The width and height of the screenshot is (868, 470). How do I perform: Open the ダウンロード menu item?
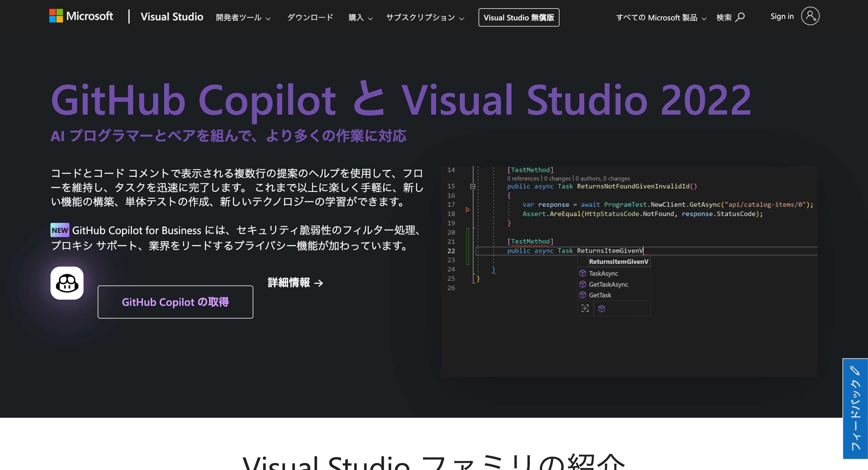pyautogui.click(x=310, y=17)
